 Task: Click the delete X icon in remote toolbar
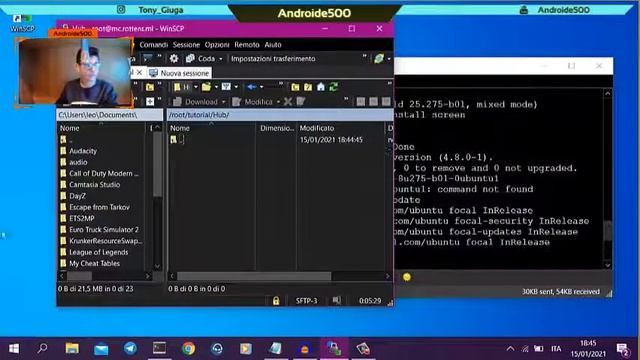288,102
